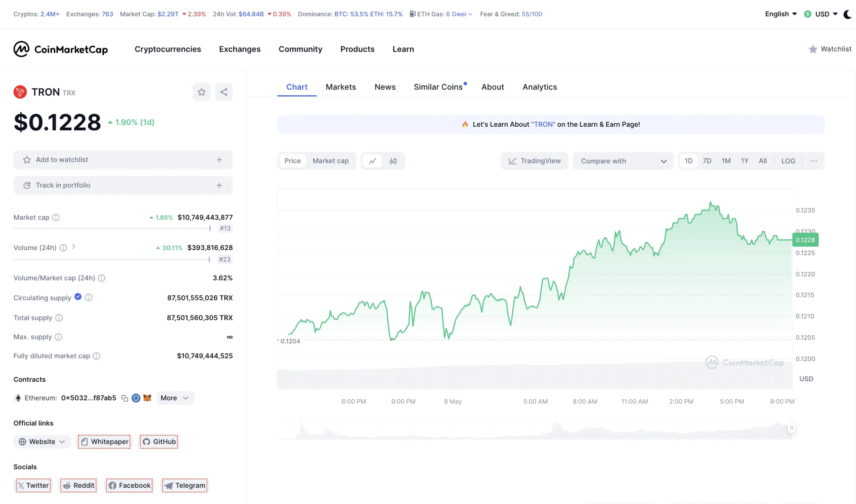This screenshot has width=856, height=504.
Task: Open the Twitter social link
Action: point(33,486)
